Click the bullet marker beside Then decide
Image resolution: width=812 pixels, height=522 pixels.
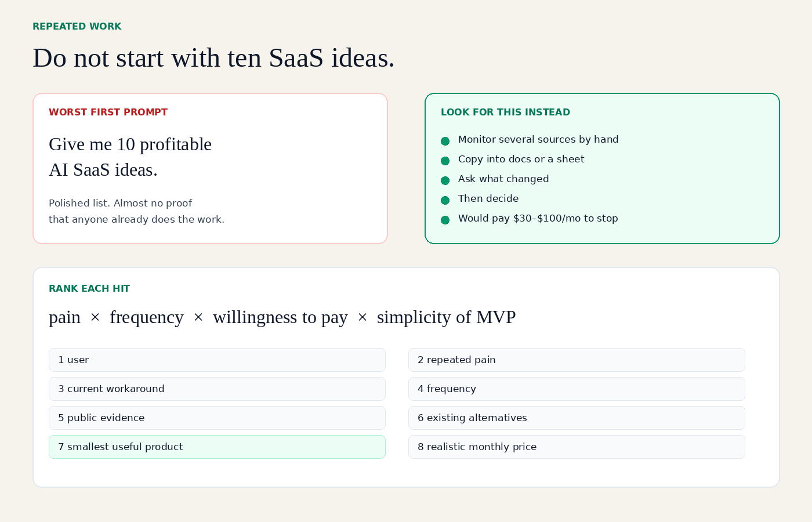click(x=445, y=200)
